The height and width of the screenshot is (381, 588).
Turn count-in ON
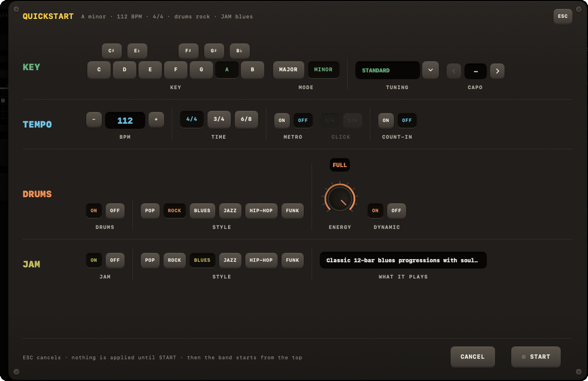click(x=386, y=120)
